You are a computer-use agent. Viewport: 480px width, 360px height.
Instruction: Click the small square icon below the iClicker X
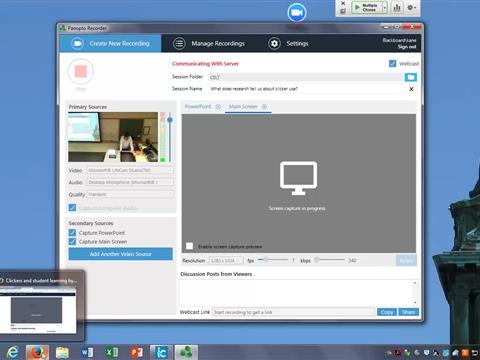(x=343, y=11)
